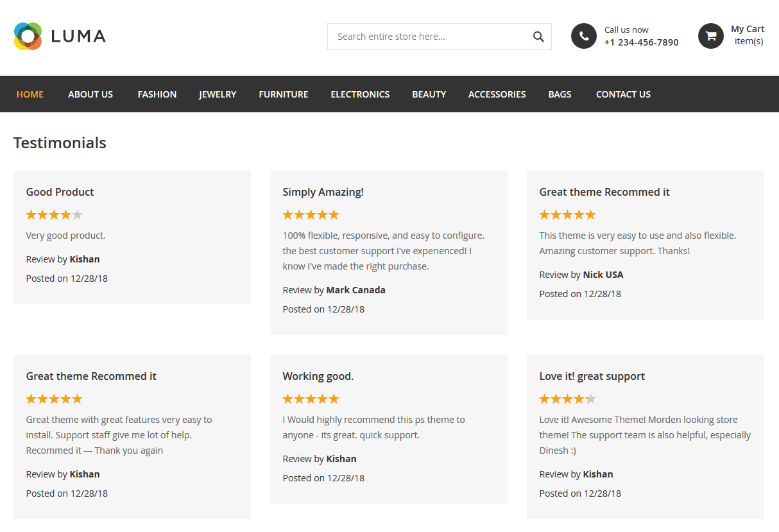Screen dimensions: 779x532
Task: Select Jewelry in navigation bar
Action: 218,94
